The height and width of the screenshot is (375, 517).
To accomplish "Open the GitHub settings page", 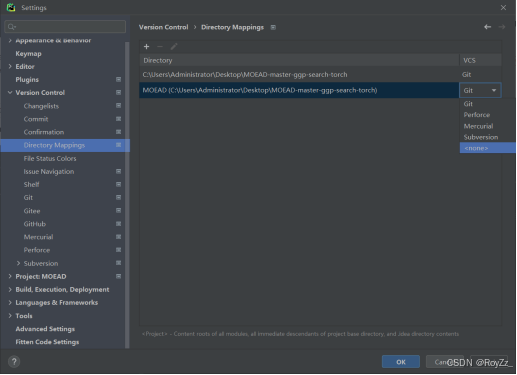I will [35, 224].
